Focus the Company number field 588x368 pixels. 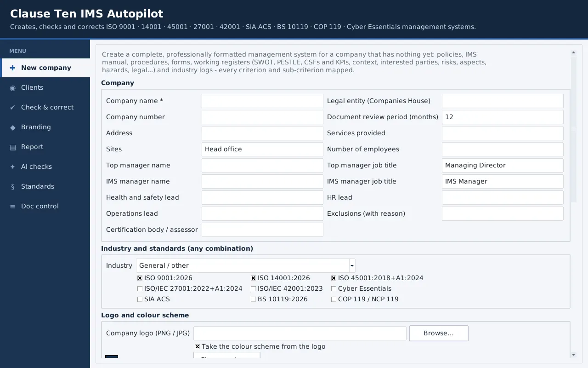point(262,117)
